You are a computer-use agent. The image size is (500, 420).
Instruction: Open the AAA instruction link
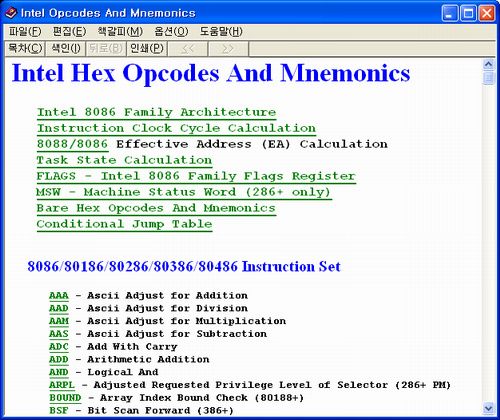point(59,296)
